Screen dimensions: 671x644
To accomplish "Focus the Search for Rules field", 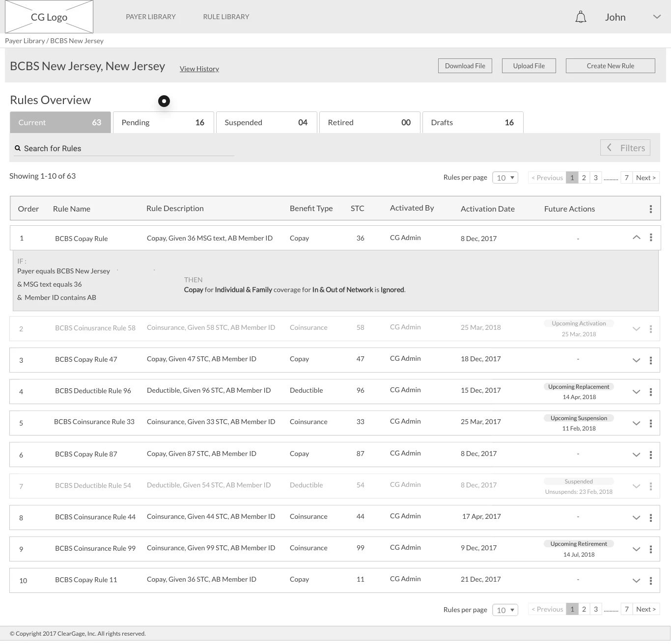I will [x=124, y=148].
